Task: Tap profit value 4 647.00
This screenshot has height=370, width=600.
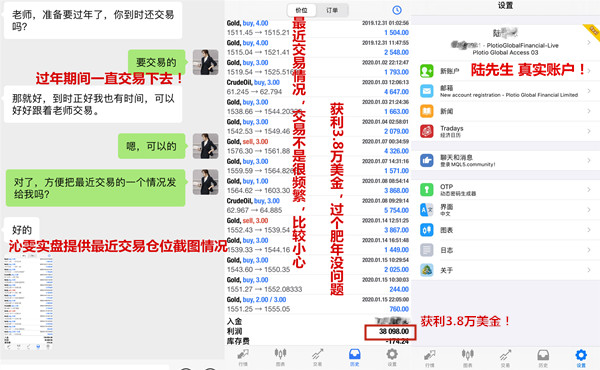Action: 396,91
